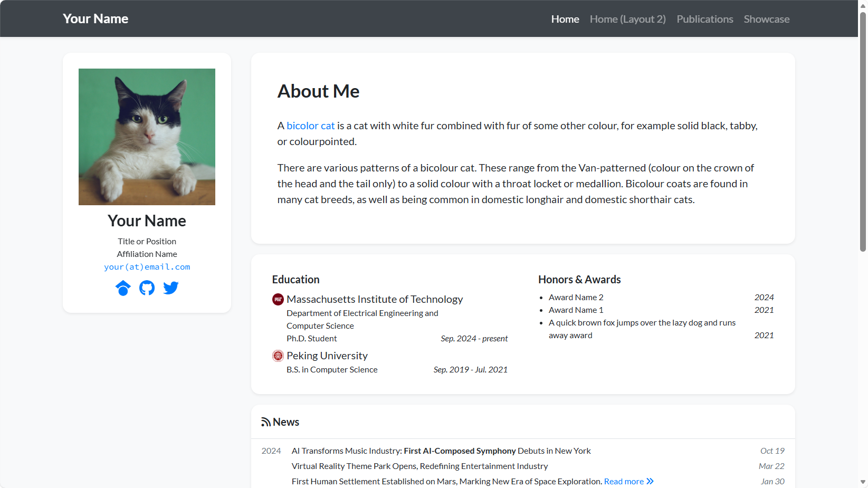
Task: Click the double chevron after Read more
Action: click(650, 481)
